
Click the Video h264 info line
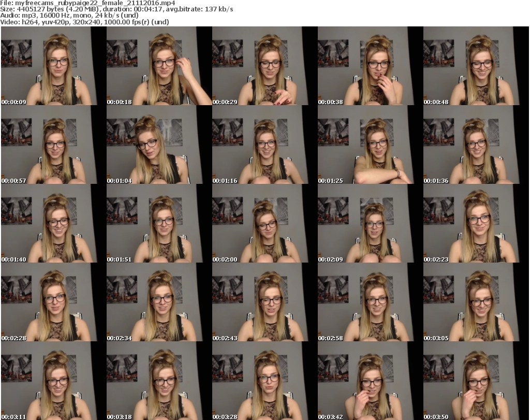pos(84,22)
